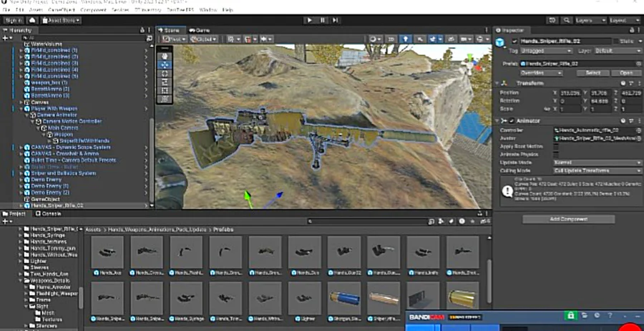Click the Inspector panel lock icon
644x331 pixels.
pos(632,30)
